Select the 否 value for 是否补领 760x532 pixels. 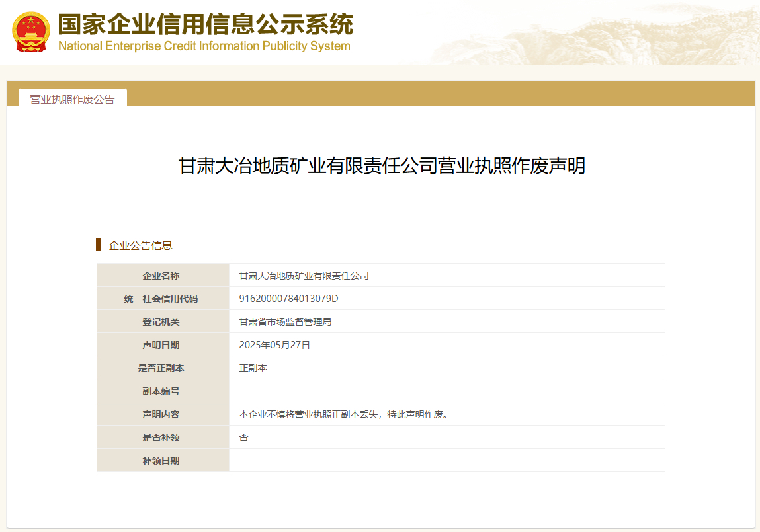[x=244, y=437]
